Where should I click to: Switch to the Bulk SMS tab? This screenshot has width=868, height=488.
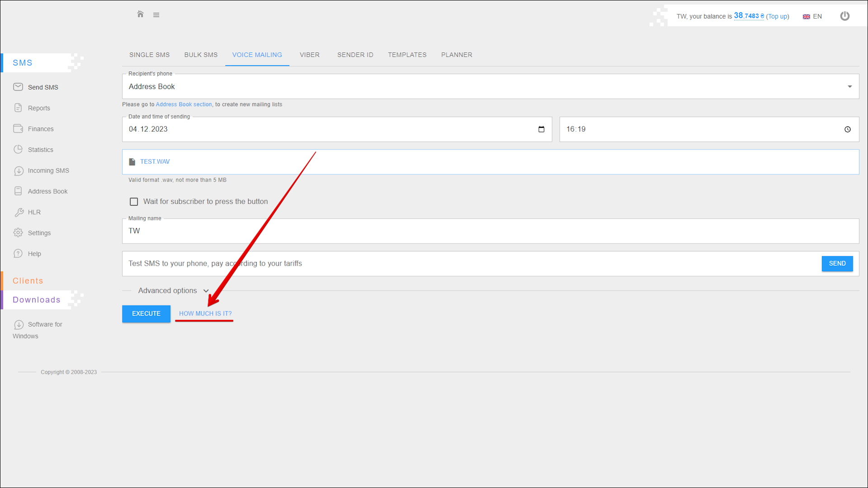click(201, 55)
